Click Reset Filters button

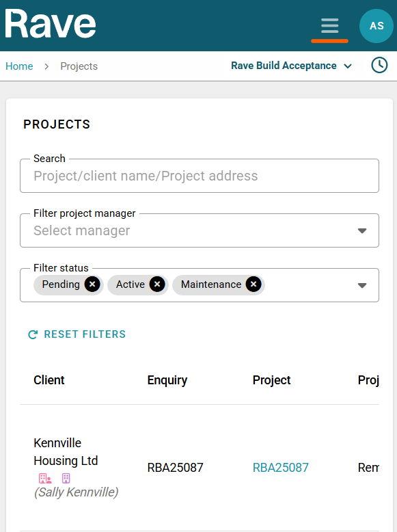pyautogui.click(x=77, y=334)
